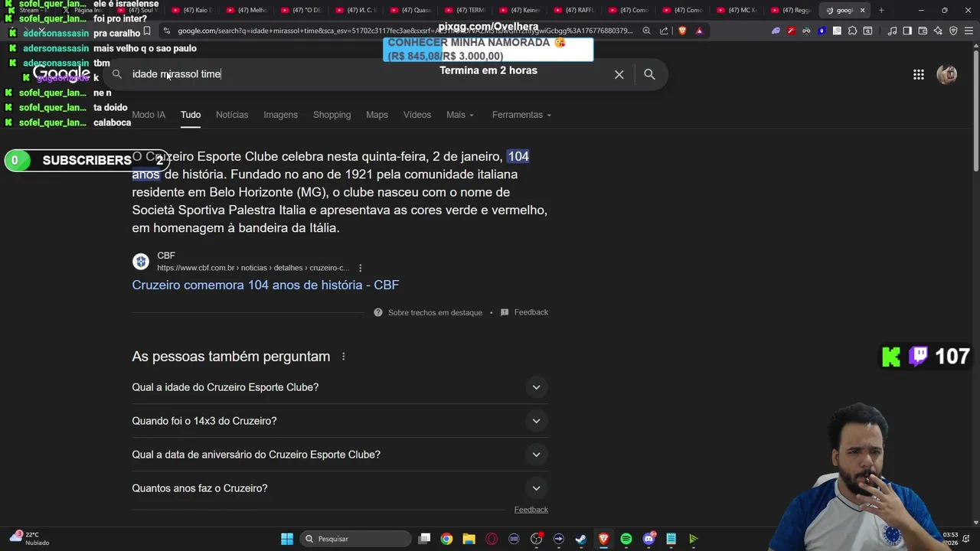Open Brave browser taskbar icon
Screen dimensions: 980x551
click(603, 539)
